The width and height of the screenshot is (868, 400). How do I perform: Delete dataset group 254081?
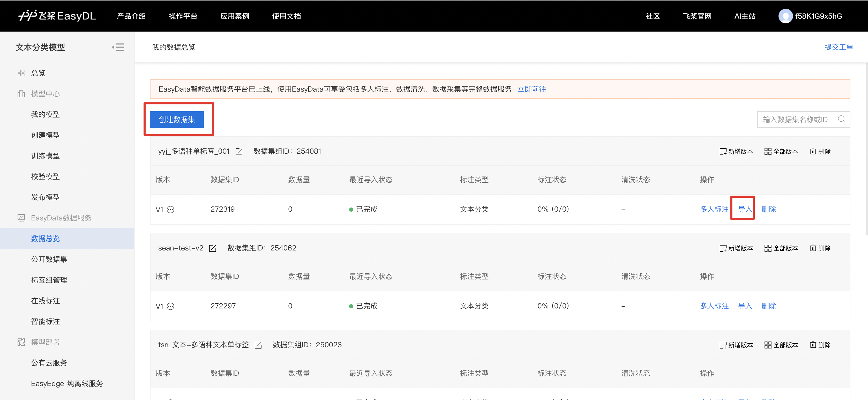click(x=820, y=152)
